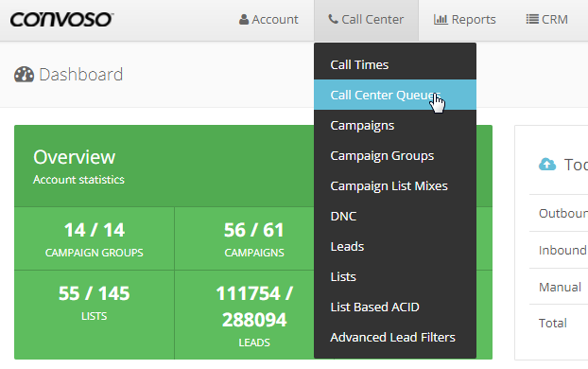Click the blue cloud upload icon

pyautogui.click(x=547, y=164)
